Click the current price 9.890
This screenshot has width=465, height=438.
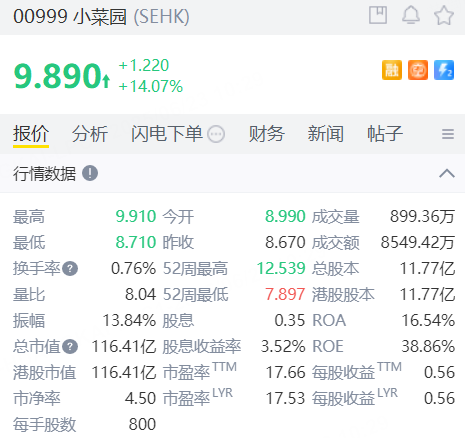57,76
